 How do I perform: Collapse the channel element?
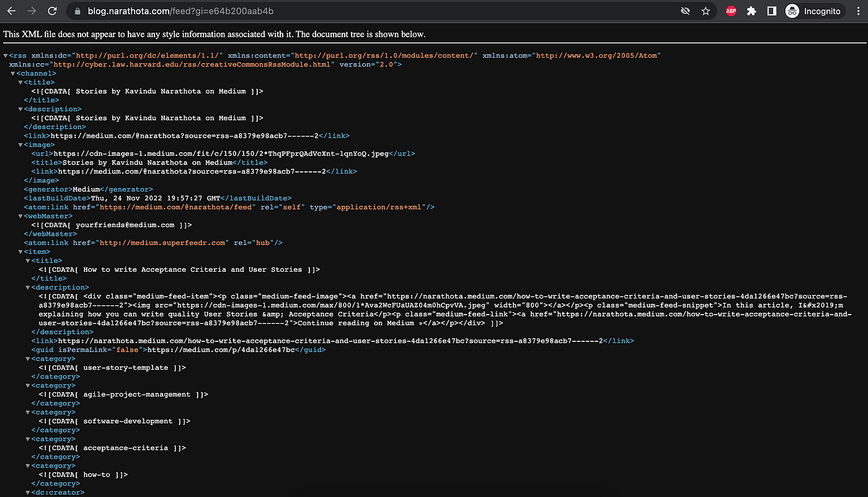(13, 74)
